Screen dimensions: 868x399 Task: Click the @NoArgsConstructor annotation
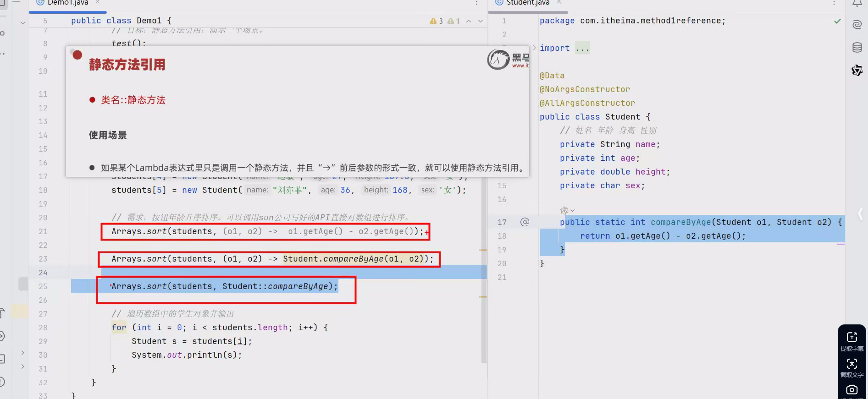pyautogui.click(x=585, y=89)
